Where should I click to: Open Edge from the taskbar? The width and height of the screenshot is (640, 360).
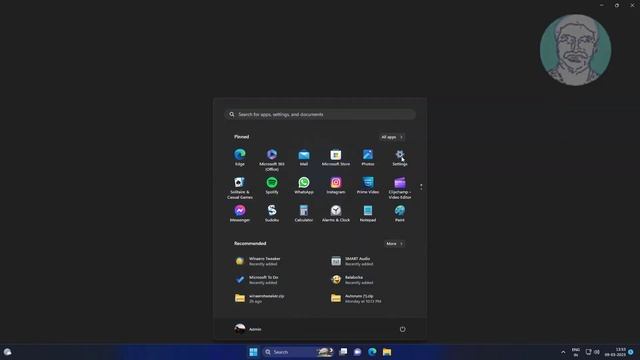(372, 352)
